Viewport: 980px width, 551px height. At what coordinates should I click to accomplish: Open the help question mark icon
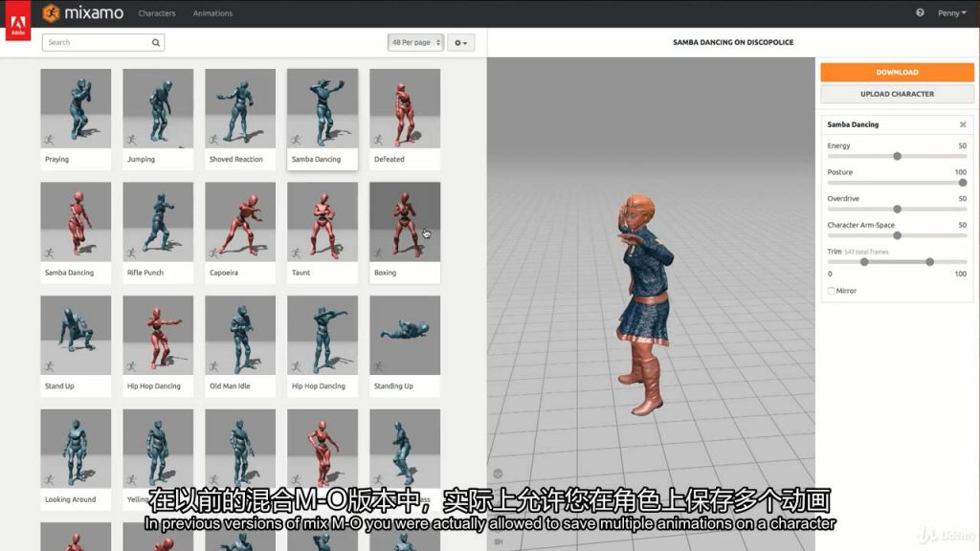click(920, 12)
